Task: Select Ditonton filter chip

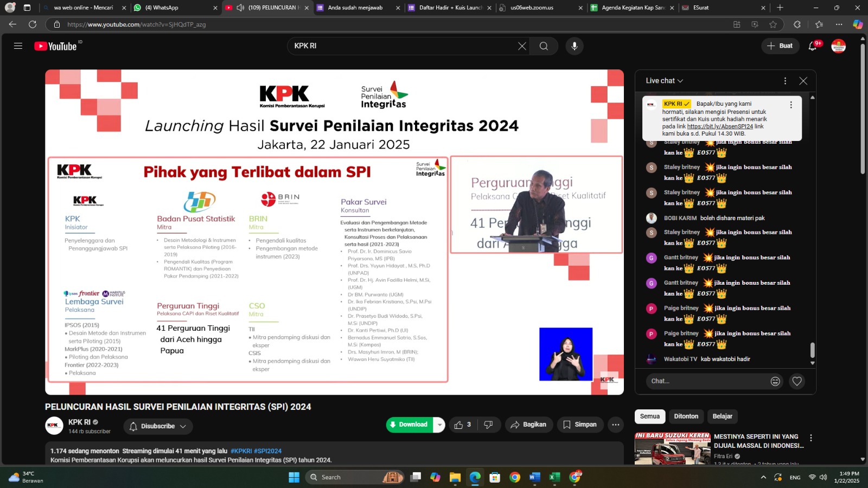Action: pyautogui.click(x=686, y=416)
